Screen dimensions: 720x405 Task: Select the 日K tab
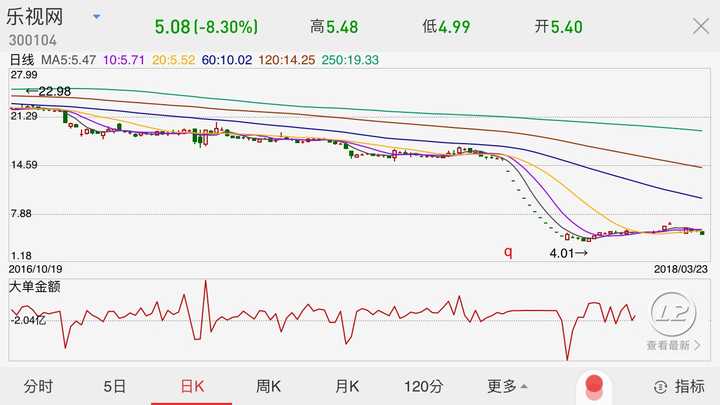pyautogui.click(x=192, y=387)
